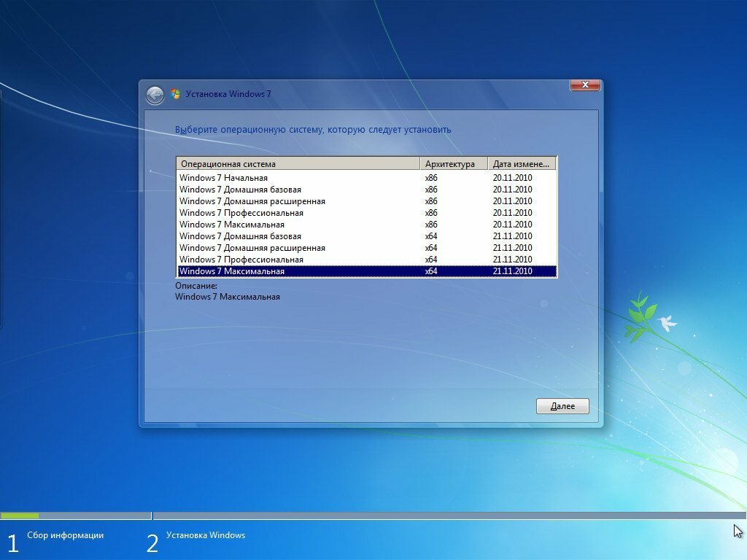Close the Установка Windows 7 dialog
Image resolution: width=747 pixels, height=560 pixels.
(x=584, y=85)
